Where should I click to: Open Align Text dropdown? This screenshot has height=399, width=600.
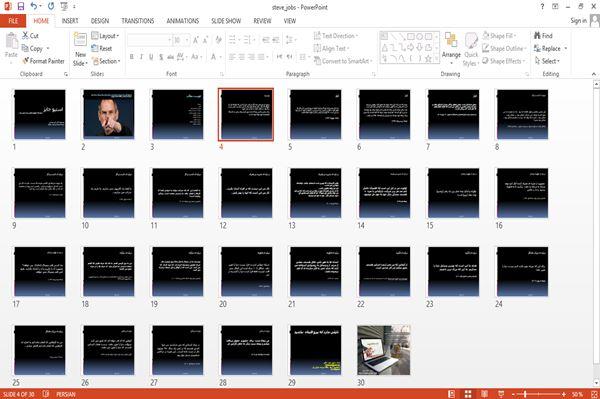click(331, 48)
